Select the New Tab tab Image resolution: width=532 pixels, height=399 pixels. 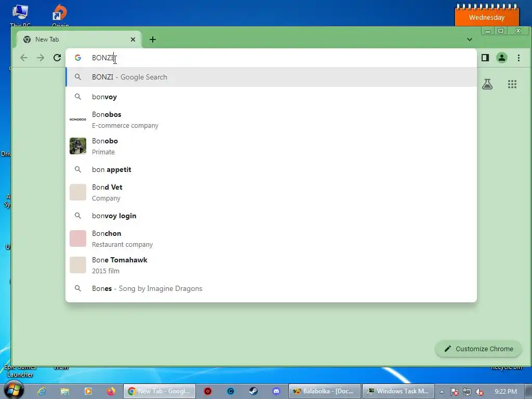coord(79,39)
